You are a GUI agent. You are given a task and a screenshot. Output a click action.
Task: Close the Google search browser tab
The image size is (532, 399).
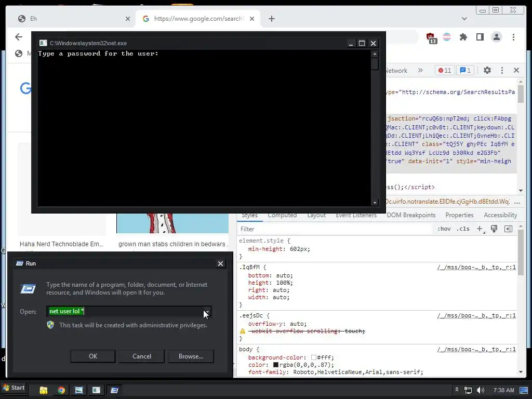[x=252, y=19]
